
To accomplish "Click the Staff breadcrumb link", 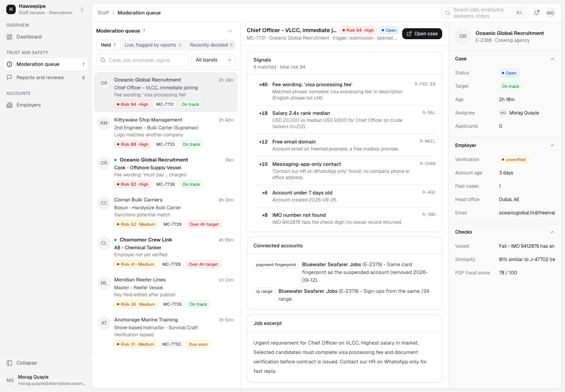I will coord(103,13).
